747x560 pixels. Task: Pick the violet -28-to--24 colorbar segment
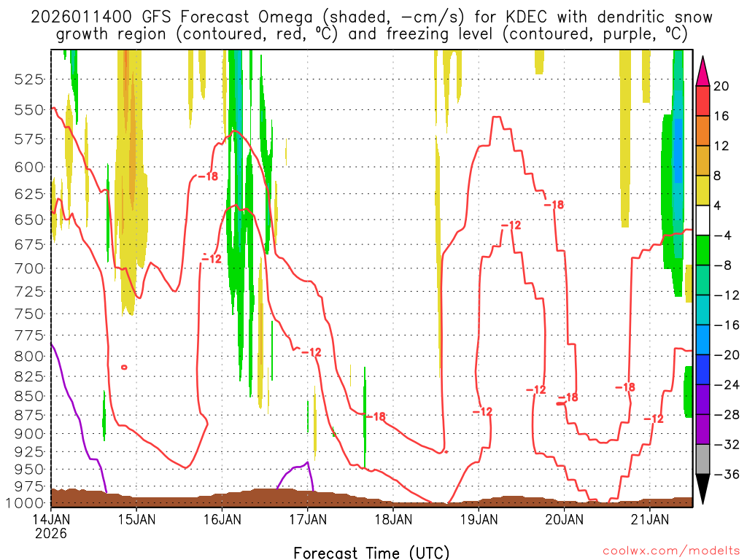[x=703, y=400]
